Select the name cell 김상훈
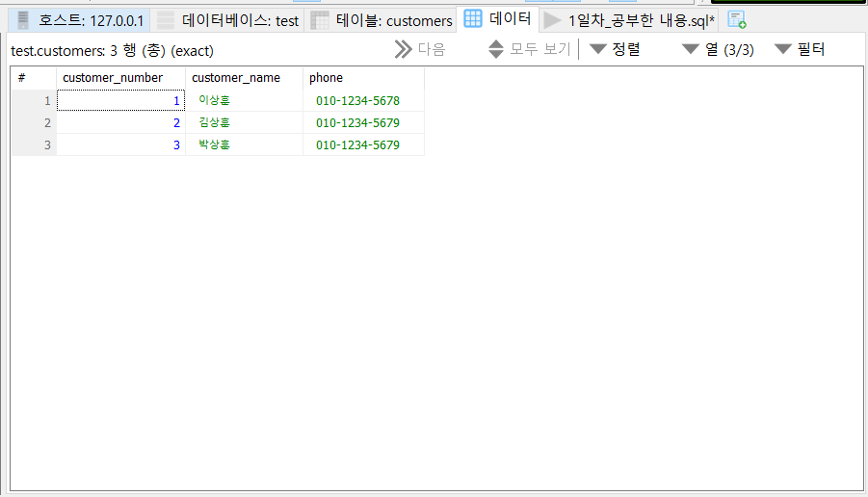The width and height of the screenshot is (868, 497). click(x=244, y=122)
